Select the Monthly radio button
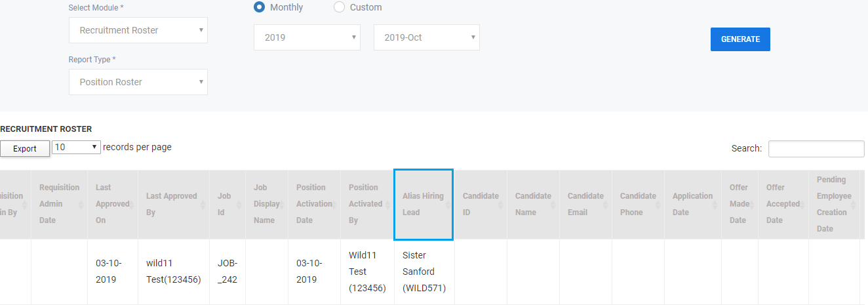 259,7
